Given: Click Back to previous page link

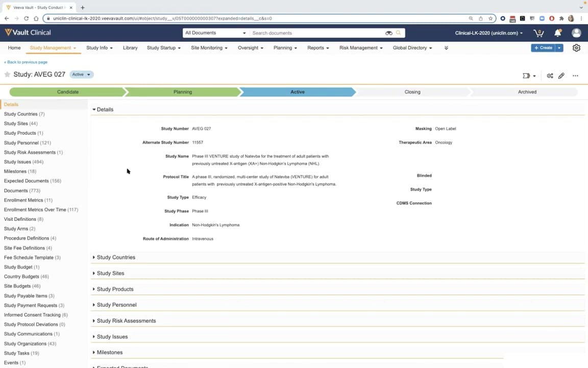Looking at the screenshot, I should (26, 62).
